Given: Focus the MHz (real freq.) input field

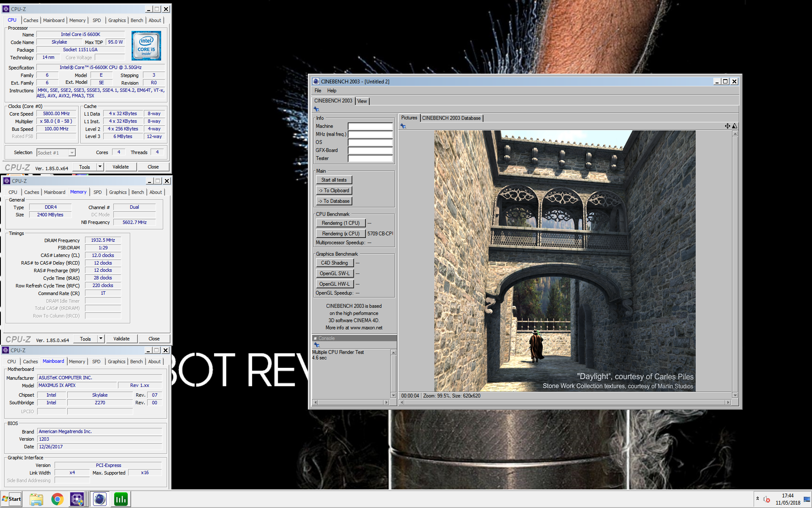Looking at the screenshot, I should 370,134.
